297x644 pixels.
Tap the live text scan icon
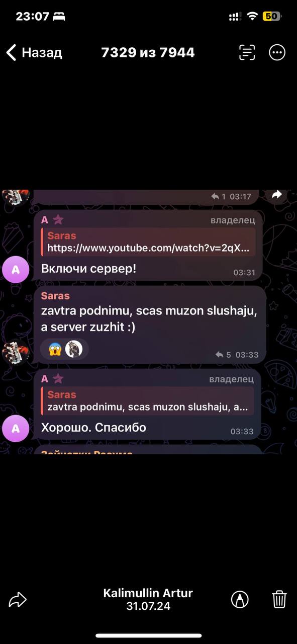247,52
